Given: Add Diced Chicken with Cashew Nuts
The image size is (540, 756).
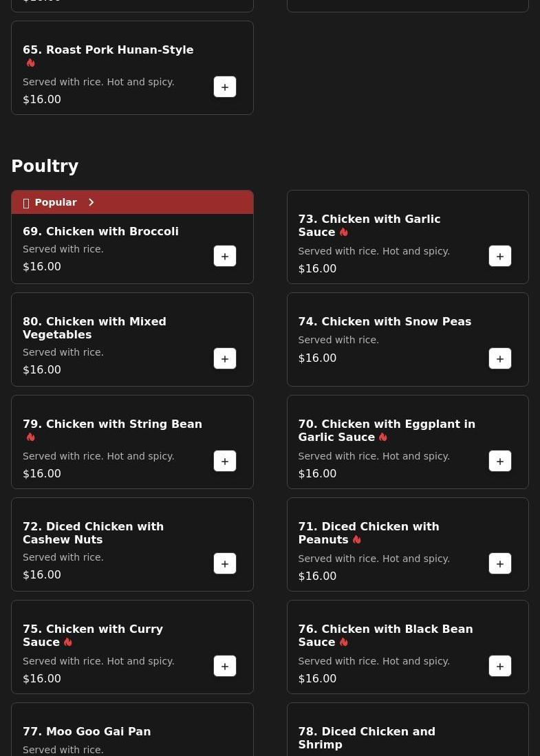Looking at the screenshot, I should 225,563.
